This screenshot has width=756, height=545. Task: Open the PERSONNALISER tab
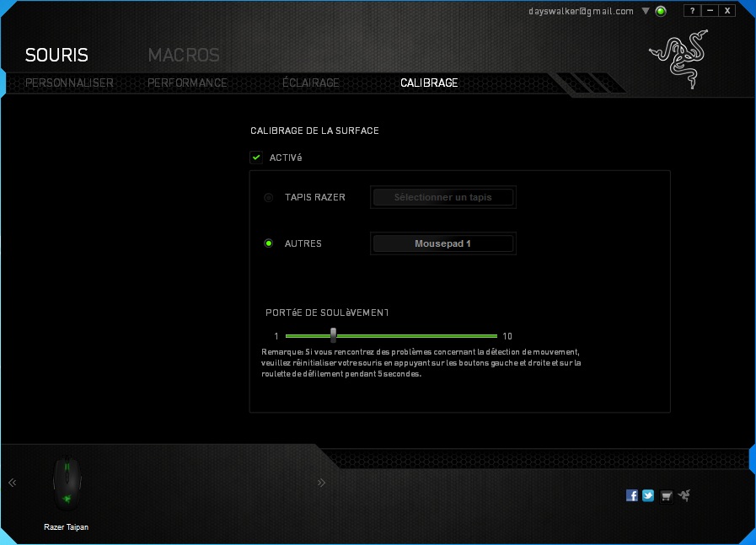click(x=69, y=83)
